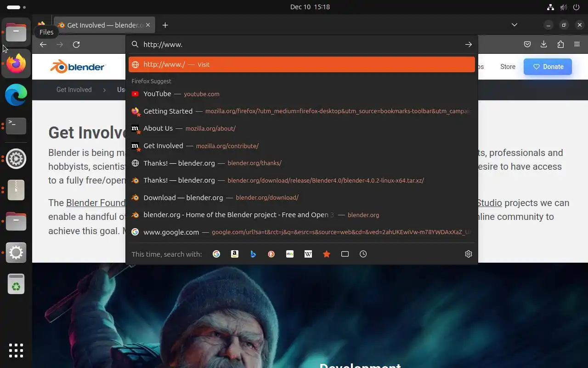
Task: Click the 'Firefox Suggest' label
Action: coord(151,81)
